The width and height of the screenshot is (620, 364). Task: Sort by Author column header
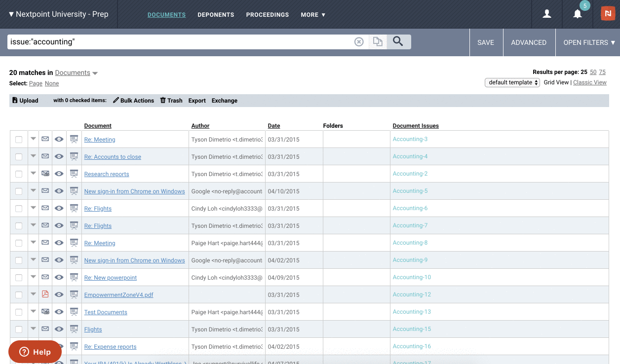point(200,126)
